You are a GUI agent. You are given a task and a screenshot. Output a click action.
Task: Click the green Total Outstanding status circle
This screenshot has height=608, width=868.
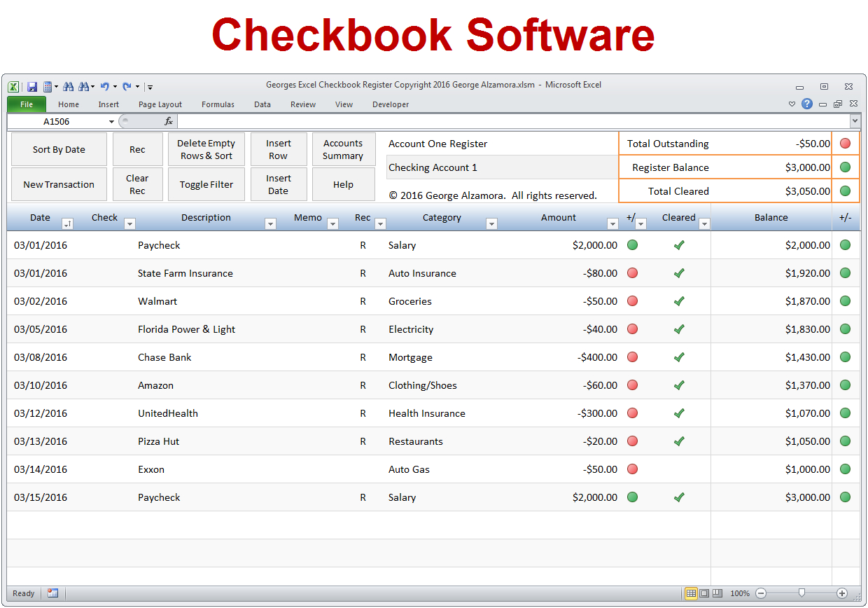pos(846,144)
